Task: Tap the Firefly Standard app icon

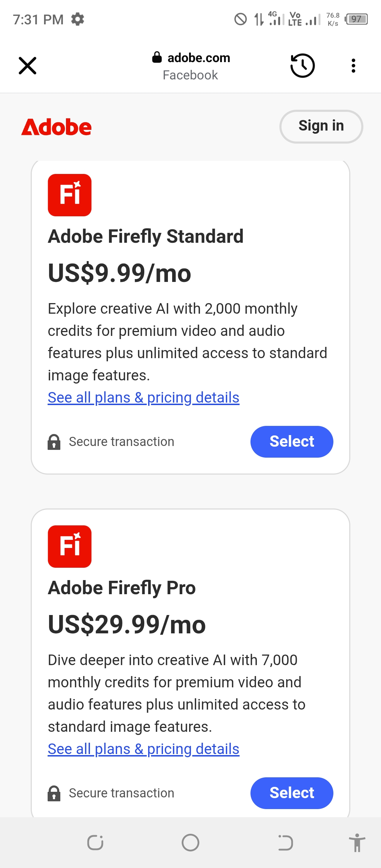Action: pyautogui.click(x=69, y=195)
